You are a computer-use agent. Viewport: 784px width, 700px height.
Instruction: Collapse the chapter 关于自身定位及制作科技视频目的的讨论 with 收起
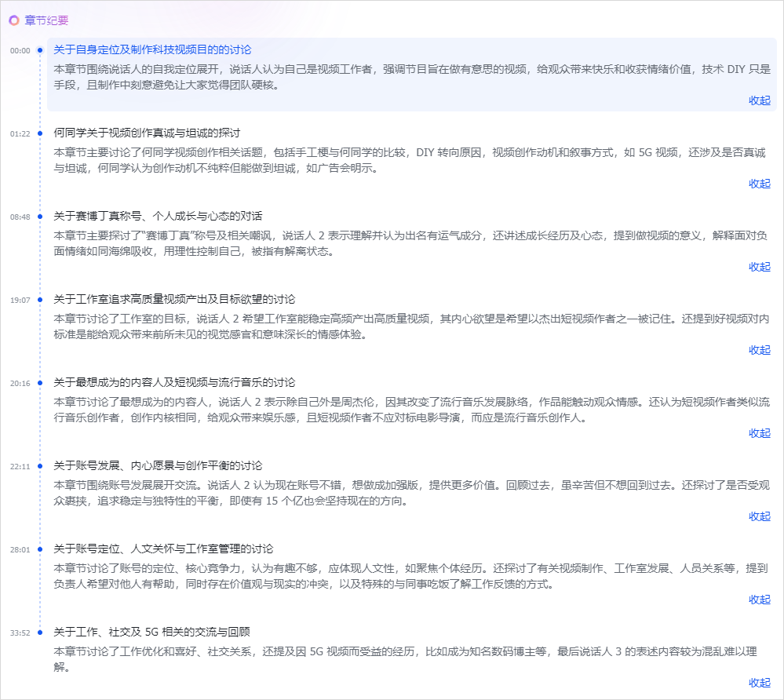pos(759,100)
